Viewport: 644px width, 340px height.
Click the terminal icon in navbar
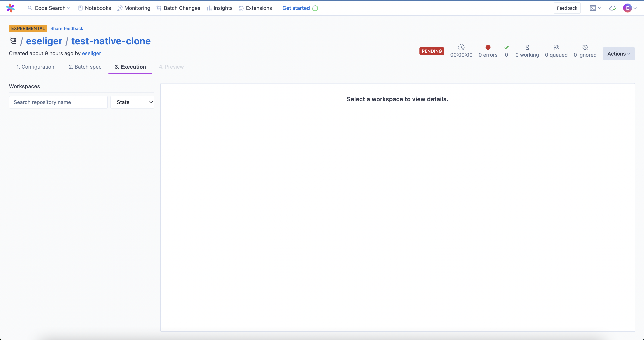click(x=593, y=8)
